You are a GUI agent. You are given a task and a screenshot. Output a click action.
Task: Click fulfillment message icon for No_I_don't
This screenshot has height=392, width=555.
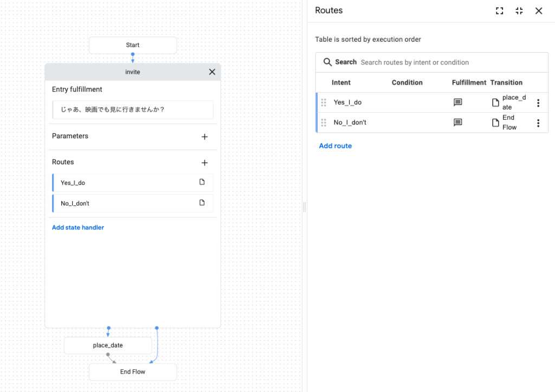coord(457,123)
